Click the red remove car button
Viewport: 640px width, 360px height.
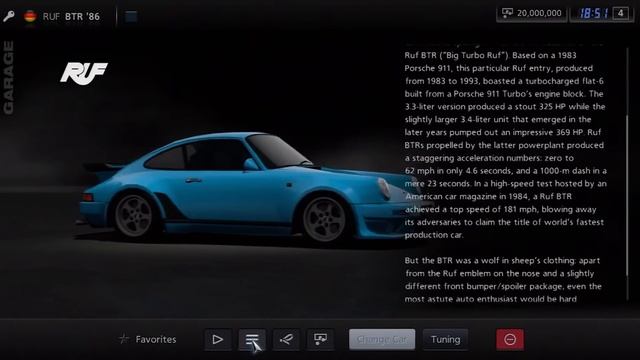point(510,339)
